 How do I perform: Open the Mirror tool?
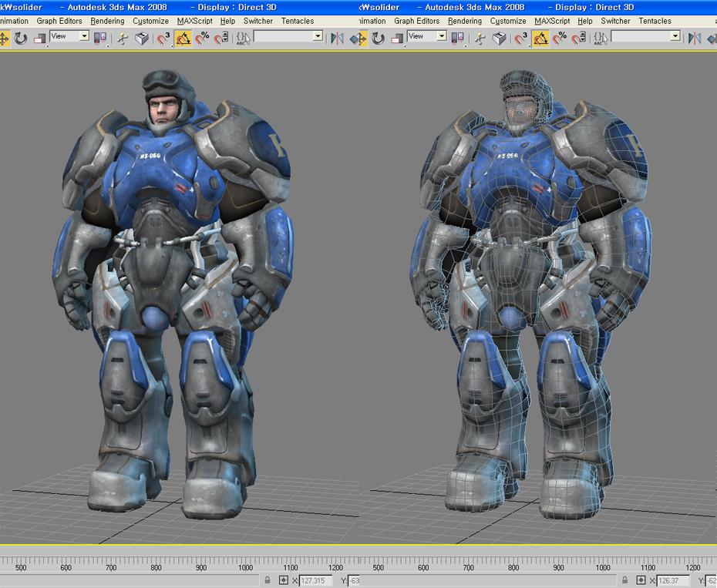pyautogui.click(x=337, y=36)
